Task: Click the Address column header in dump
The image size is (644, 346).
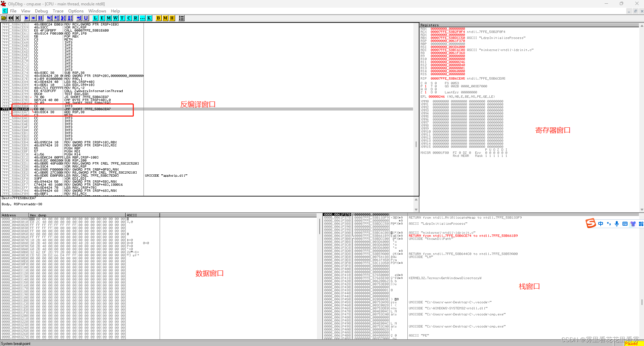Action: pos(15,215)
